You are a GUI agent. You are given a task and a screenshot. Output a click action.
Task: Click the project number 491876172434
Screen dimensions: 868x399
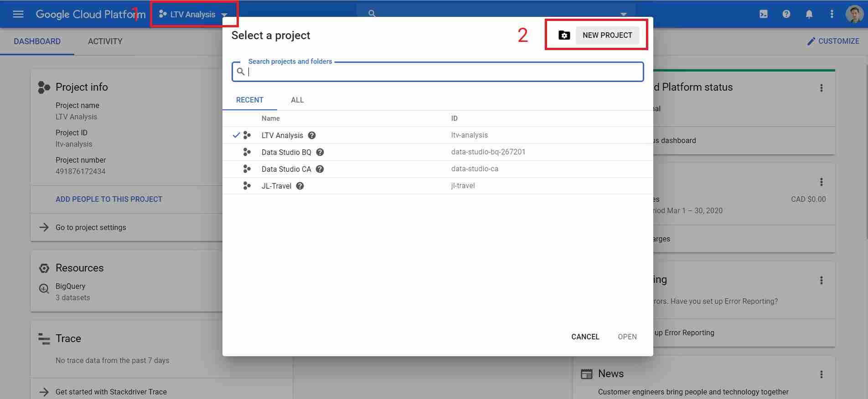pos(81,171)
